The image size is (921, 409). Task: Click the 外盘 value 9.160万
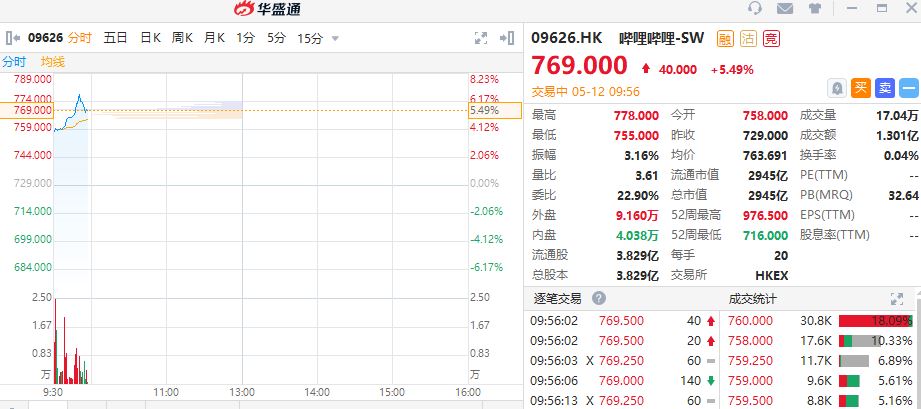click(x=637, y=215)
